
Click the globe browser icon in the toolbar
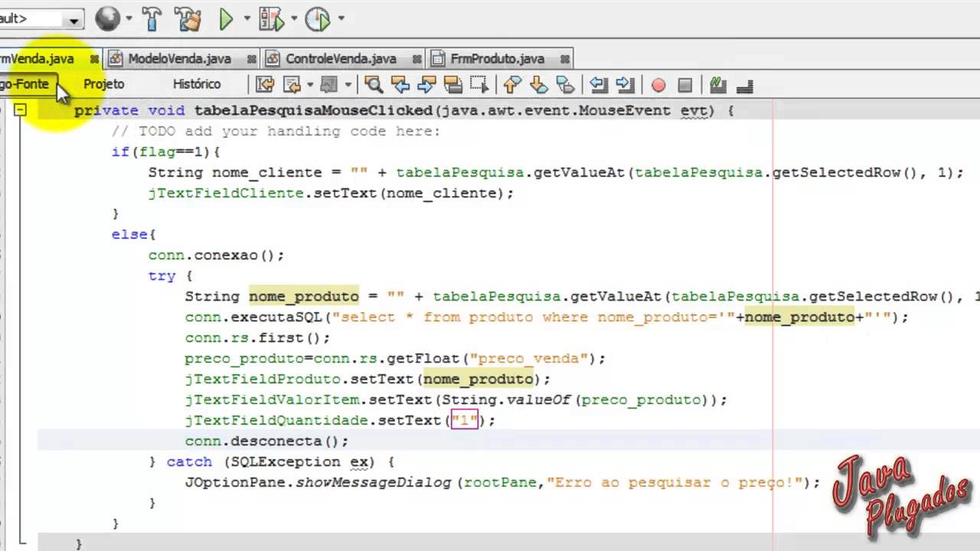108,18
